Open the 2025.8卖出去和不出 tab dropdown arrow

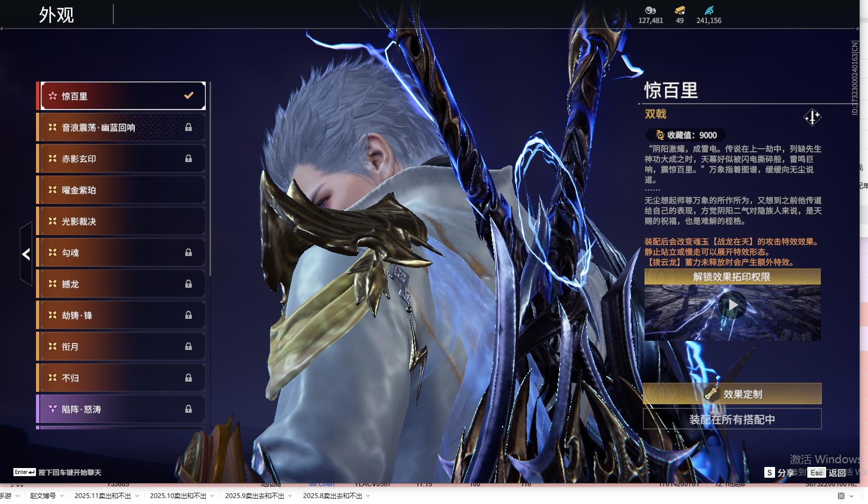[368, 496]
